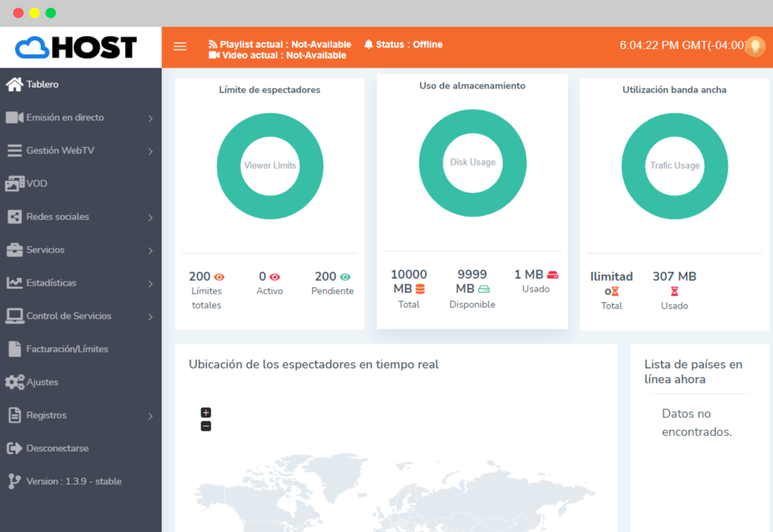This screenshot has height=532, width=773.
Task: Click the Status bell icon
Action: (x=368, y=45)
